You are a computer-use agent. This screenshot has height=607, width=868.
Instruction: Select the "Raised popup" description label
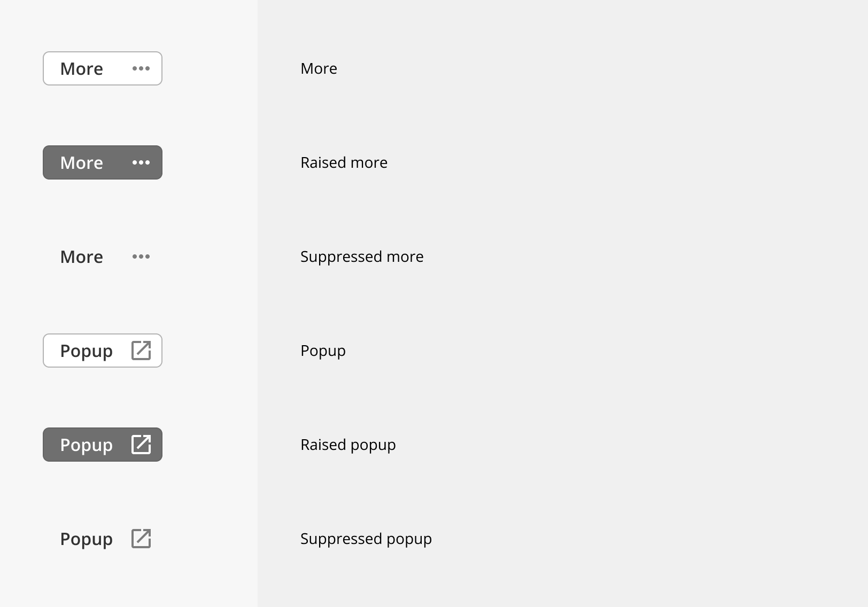348,445
